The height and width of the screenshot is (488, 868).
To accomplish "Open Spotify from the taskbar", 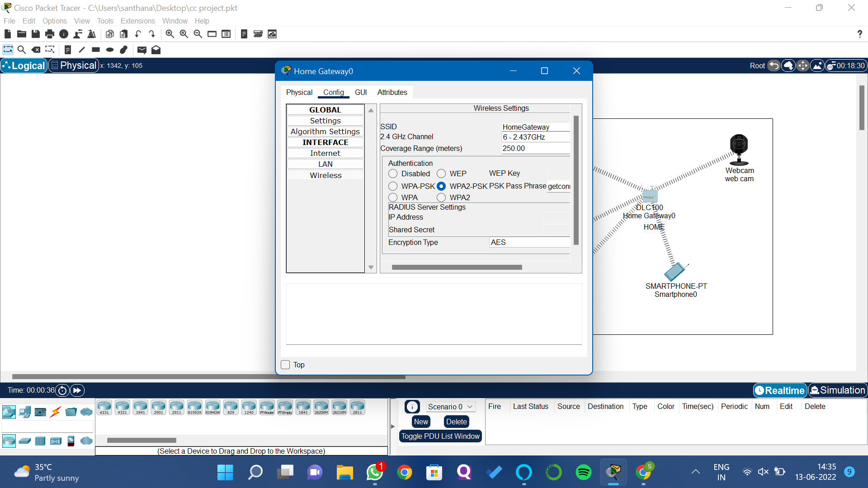I will (583, 473).
